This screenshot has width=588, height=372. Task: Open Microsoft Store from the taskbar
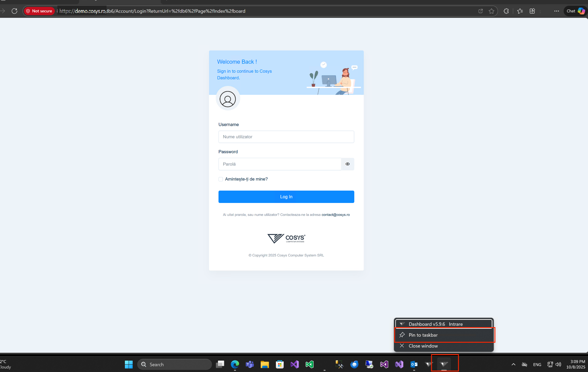[280, 365]
